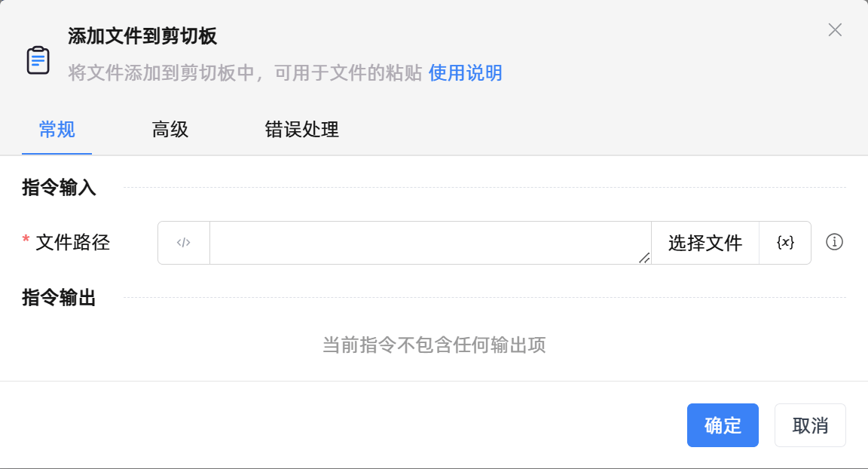Screen dimensions: 868x469
Task: Click the clipboard icon in the dialog header
Action: [38, 60]
